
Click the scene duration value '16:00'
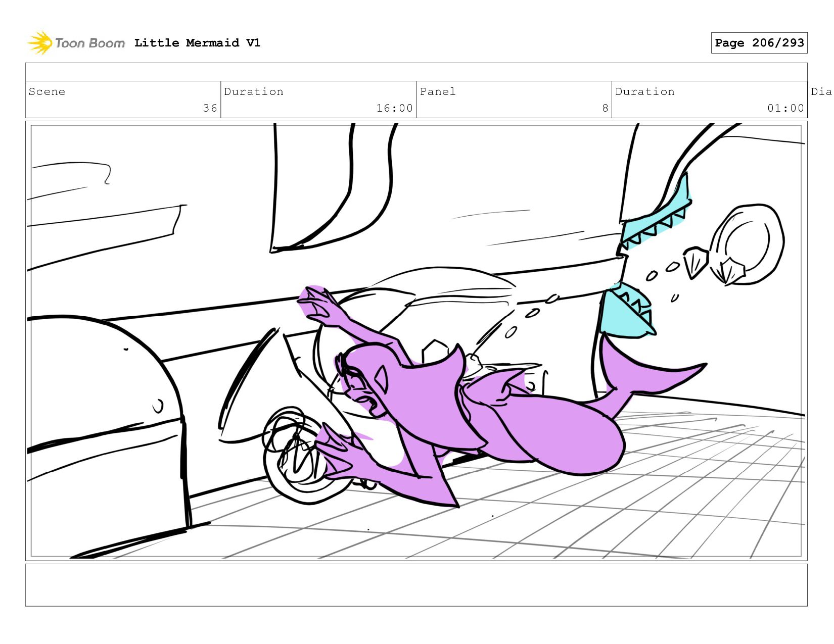coord(394,108)
